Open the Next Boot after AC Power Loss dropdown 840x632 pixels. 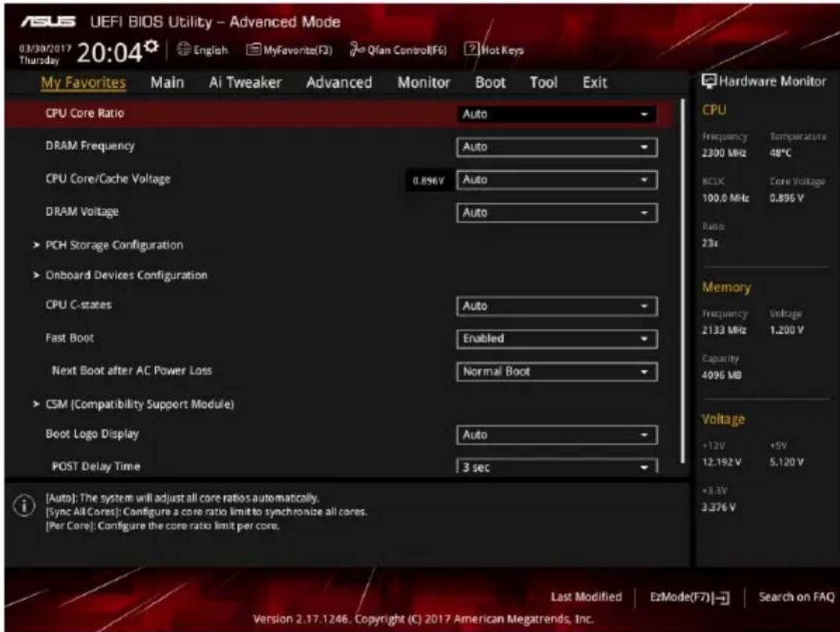(x=556, y=372)
